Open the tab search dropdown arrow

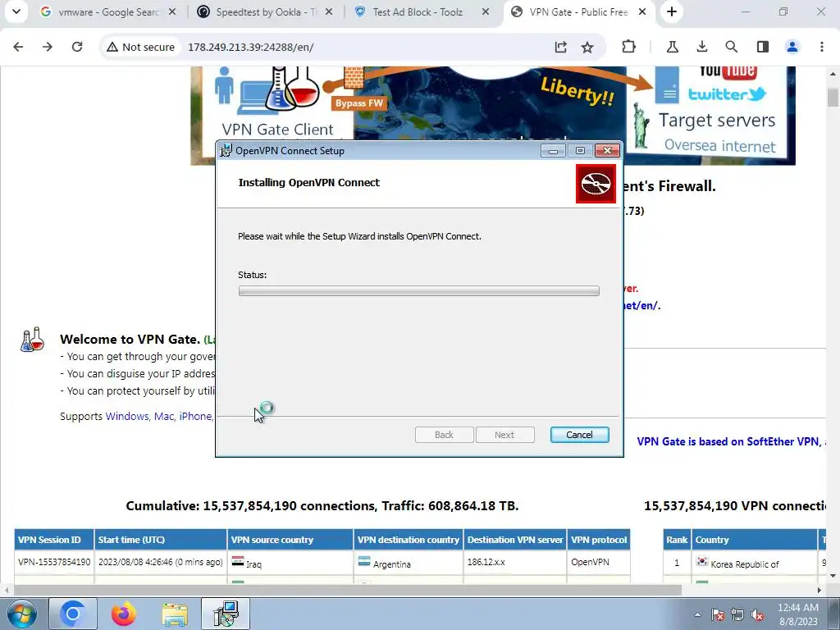16,11
